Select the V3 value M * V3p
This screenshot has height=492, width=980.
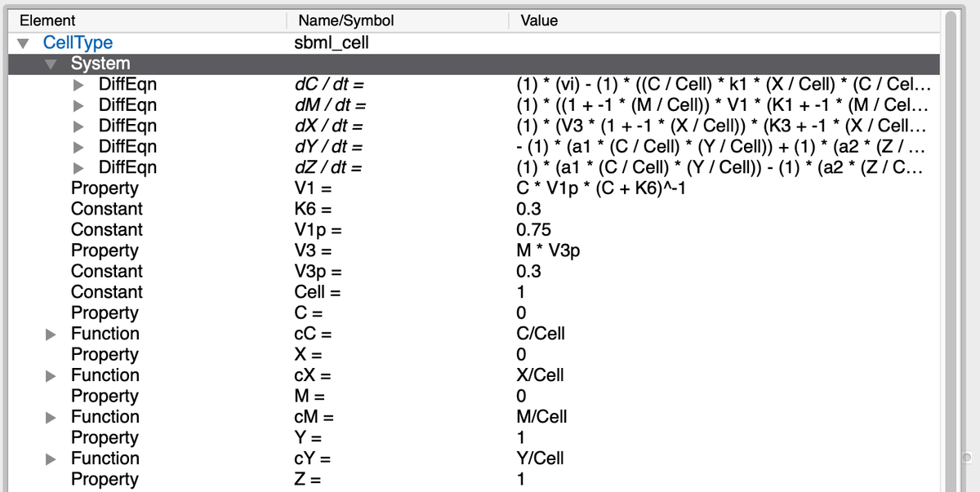(x=549, y=250)
